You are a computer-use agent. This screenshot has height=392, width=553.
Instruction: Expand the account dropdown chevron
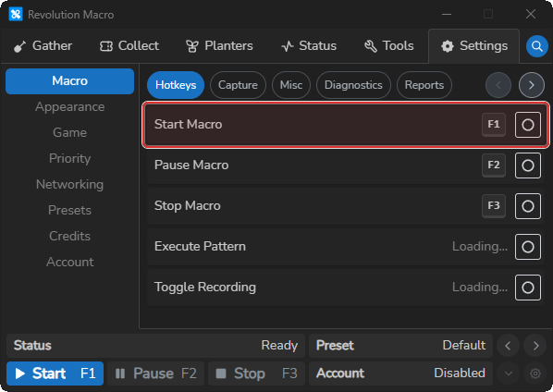click(508, 374)
